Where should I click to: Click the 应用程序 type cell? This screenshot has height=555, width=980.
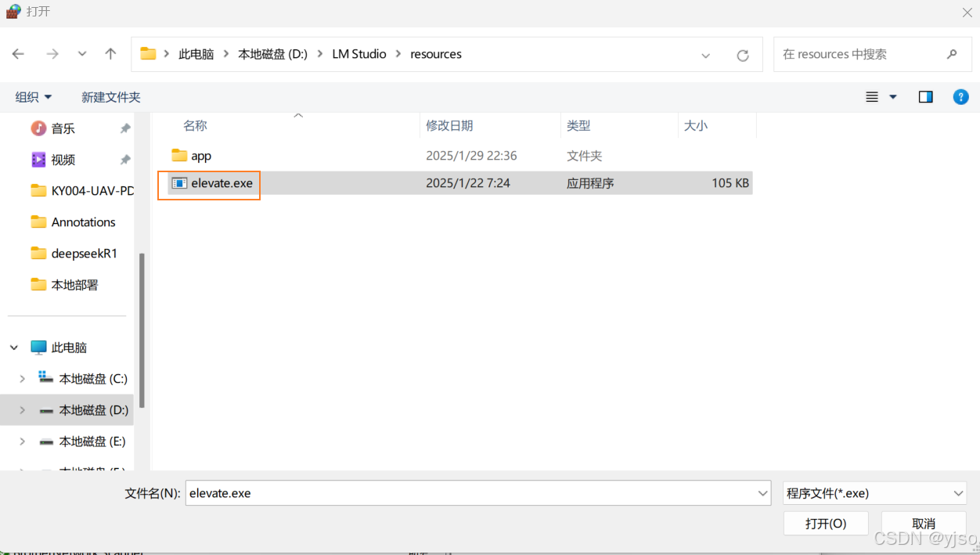click(590, 183)
